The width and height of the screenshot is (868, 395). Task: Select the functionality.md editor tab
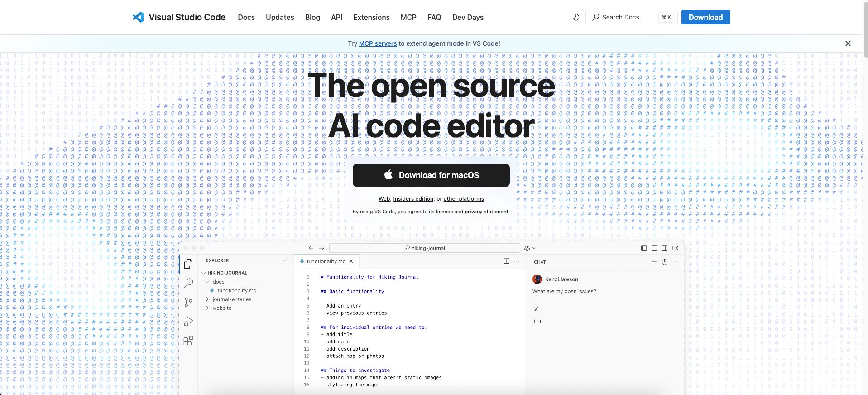[x=326, y=261]
